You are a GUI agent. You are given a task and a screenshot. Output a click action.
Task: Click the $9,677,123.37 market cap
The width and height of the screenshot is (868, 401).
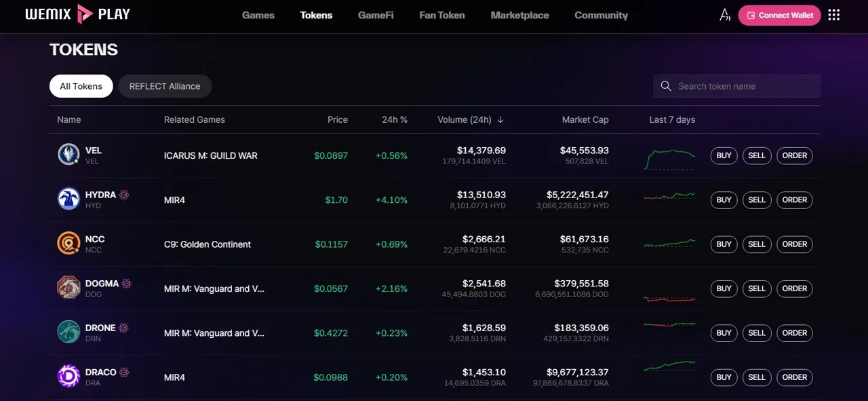tap(578, 373)
